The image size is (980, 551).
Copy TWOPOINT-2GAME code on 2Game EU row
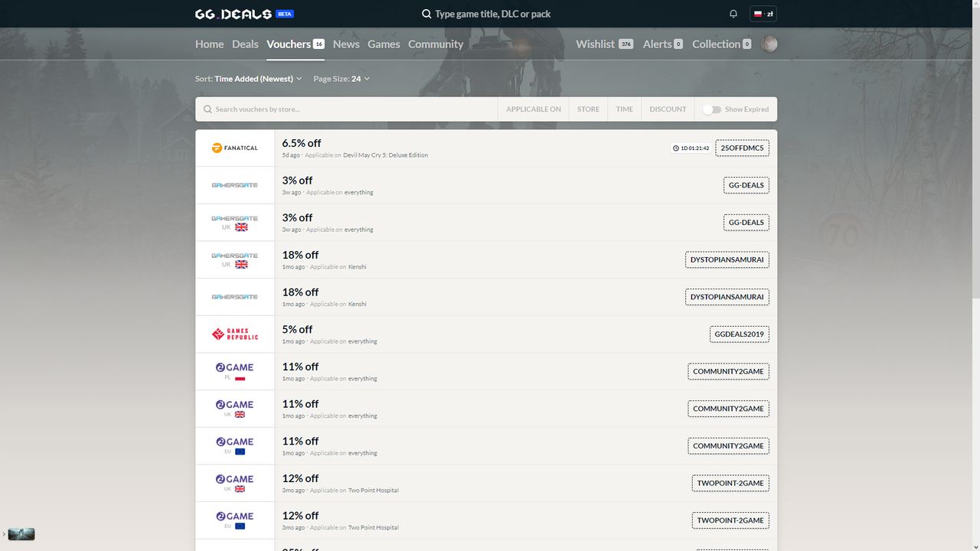click(x=730, y=520)
